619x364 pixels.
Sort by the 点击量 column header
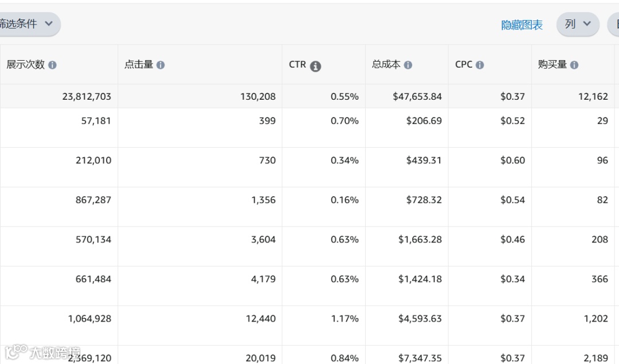[x=139, y=65]
